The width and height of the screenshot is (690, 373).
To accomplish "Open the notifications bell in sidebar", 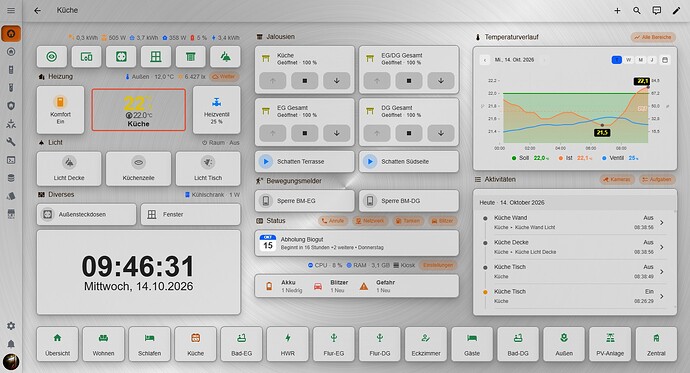I will 11,344.
